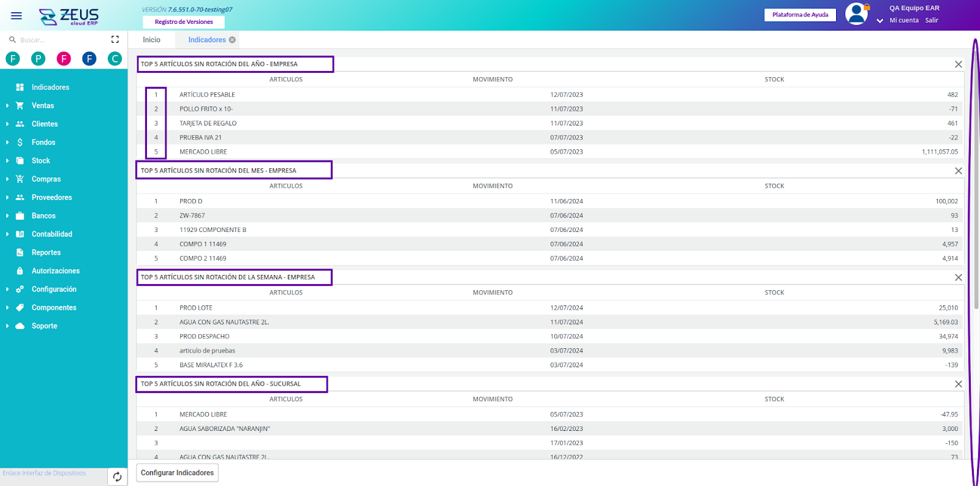Viewport: 980px width, 486px height.
Task: Click the Proveedores people icon
Action: (20, 197)
